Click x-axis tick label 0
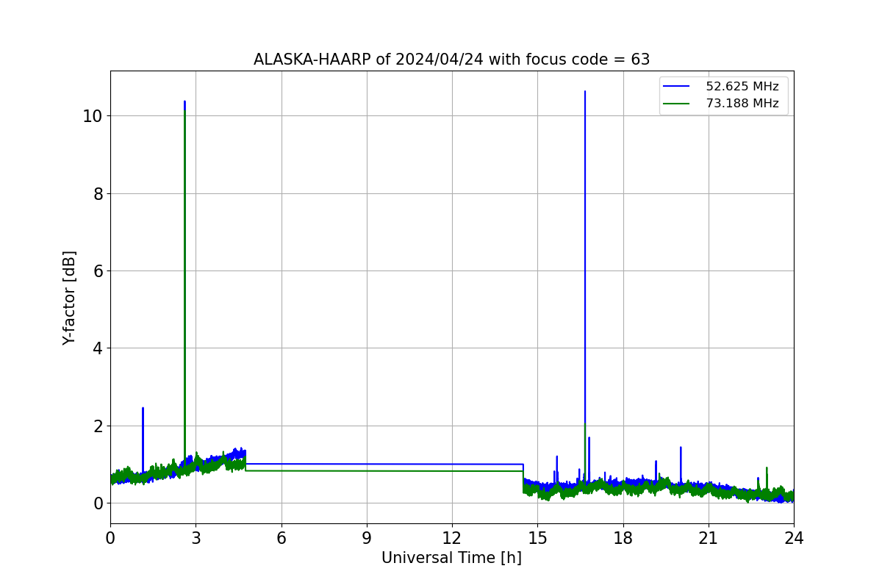 click(110, 538)
